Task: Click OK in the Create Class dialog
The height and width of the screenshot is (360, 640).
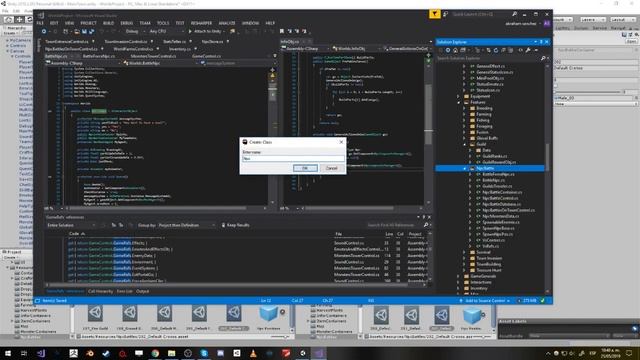Action: pos(305,168)
